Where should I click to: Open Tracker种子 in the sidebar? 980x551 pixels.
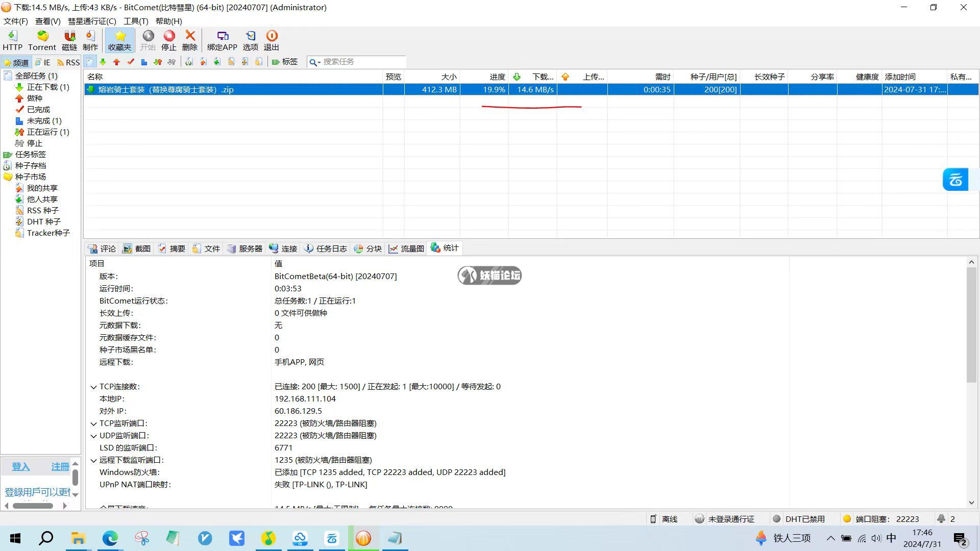click(x=48, y=233)
